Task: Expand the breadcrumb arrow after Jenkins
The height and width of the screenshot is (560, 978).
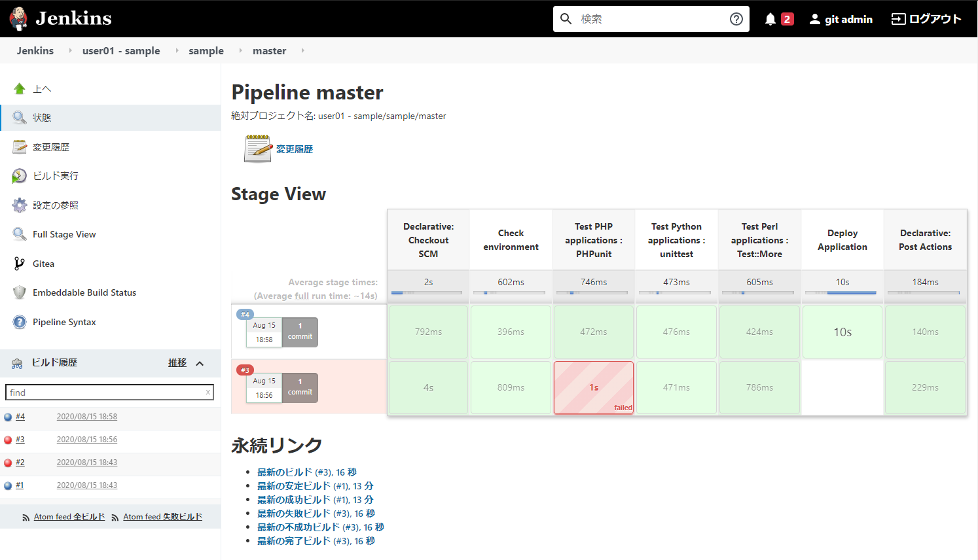Action: pyautogui.click(x=70, y=50)
